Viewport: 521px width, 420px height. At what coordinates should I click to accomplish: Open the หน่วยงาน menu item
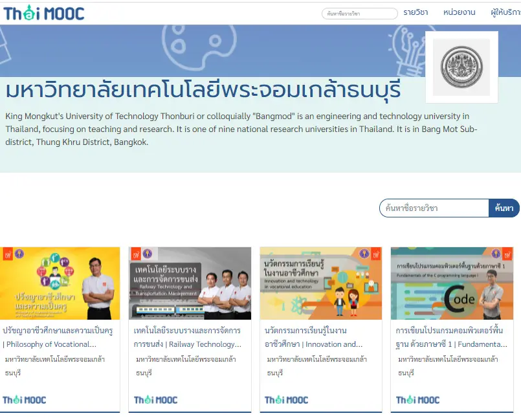pos(456,12)
